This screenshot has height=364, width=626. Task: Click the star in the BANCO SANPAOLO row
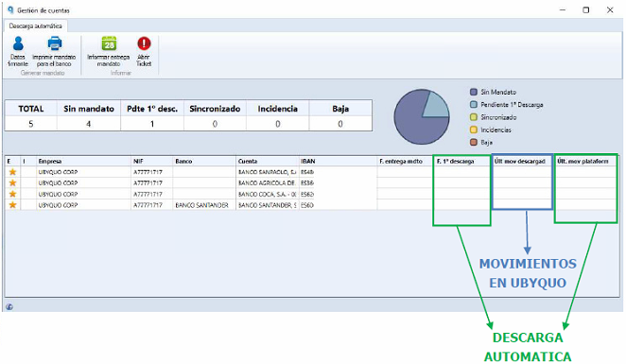pos(13,172)
